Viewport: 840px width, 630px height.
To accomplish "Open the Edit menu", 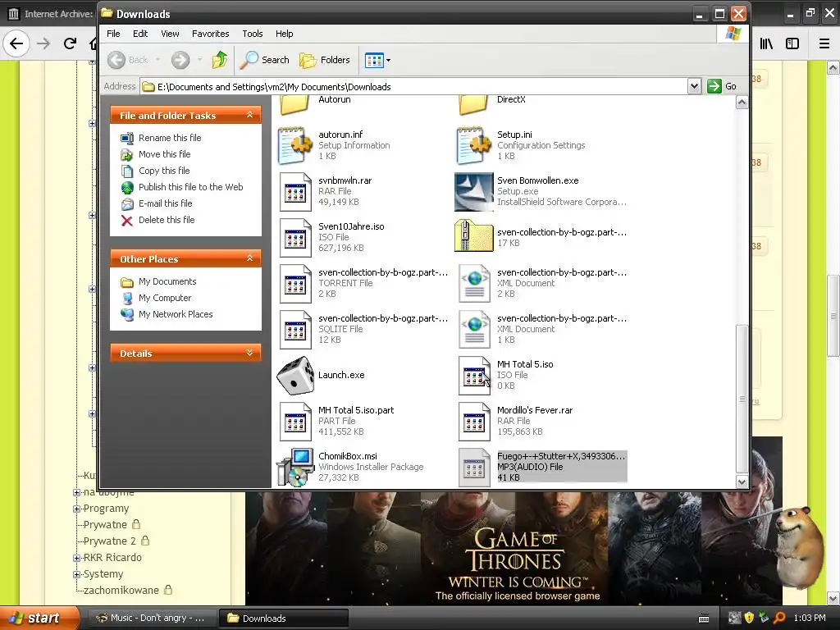I will click(x=140, y=34).
